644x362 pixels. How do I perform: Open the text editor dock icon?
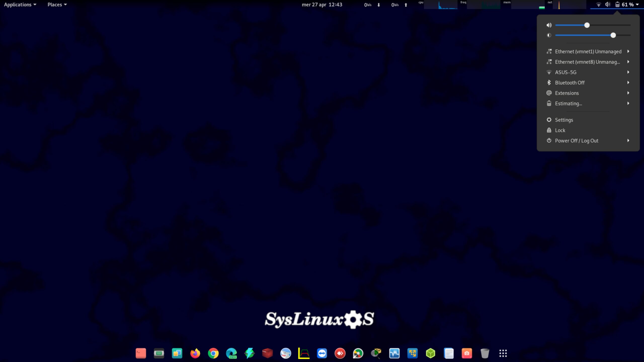449,353
